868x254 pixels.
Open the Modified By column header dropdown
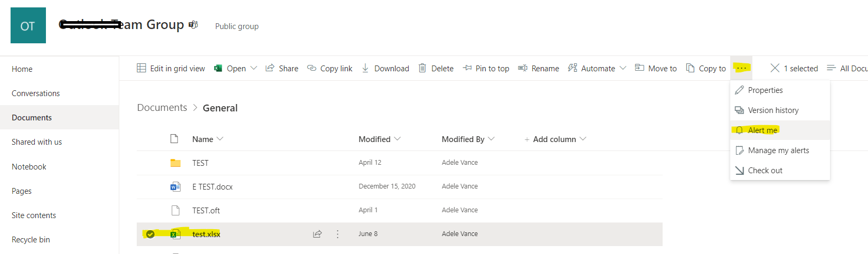point(491,139)
